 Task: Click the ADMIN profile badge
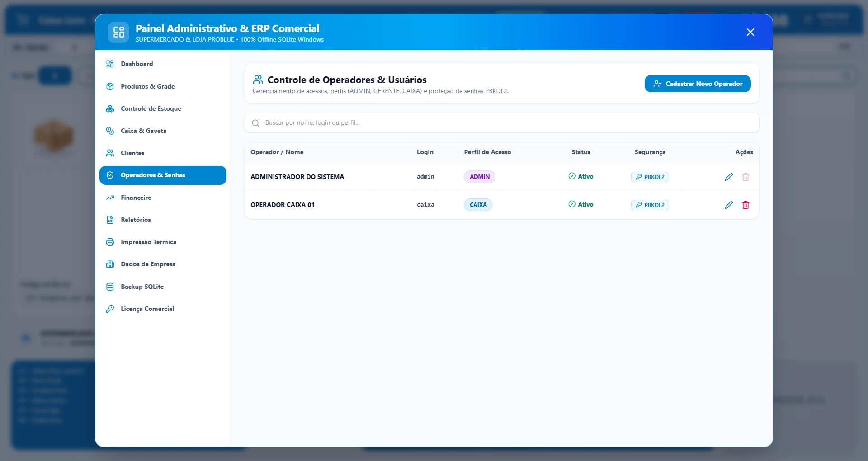479,177
